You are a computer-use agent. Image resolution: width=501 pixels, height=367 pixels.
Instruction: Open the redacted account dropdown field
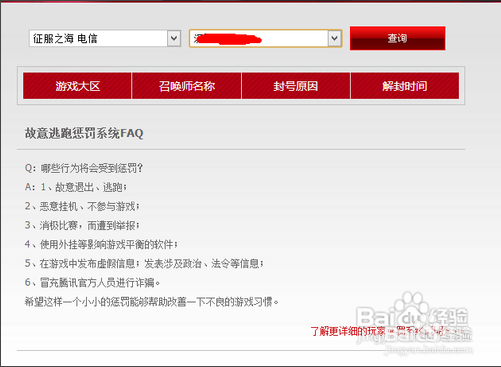266,39
